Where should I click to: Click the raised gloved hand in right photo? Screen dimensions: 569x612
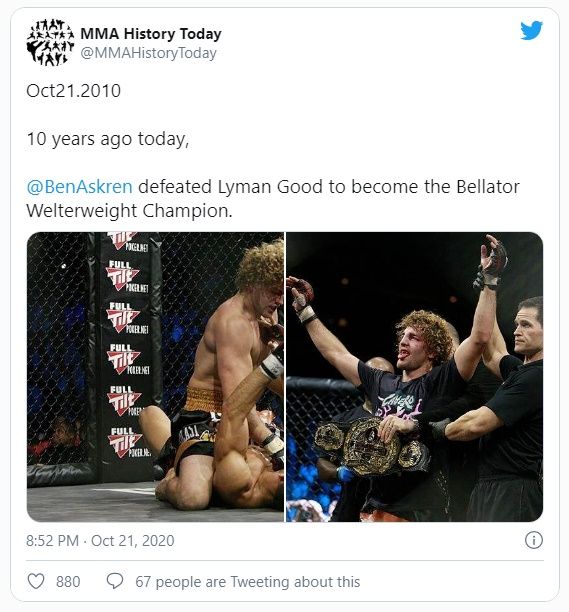(491, 262)
